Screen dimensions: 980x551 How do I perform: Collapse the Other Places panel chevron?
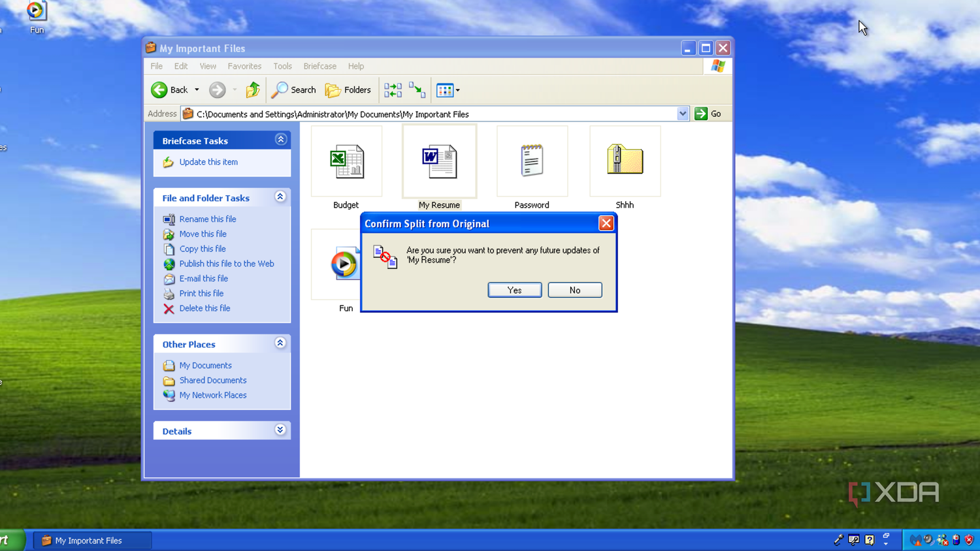pyautogui.click(x=280, y=343)
